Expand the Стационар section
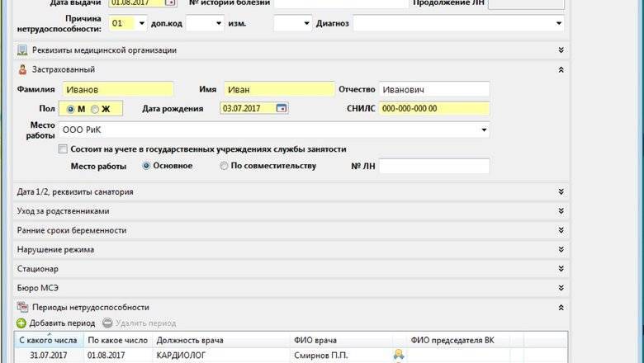Viewport: 644px width, 363px height. (x=561, y=269)
